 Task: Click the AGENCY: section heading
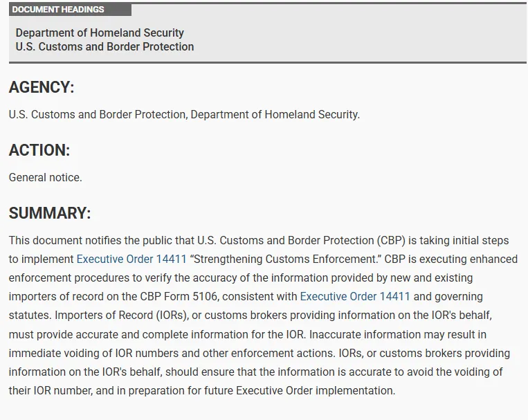(x=42, y=87)
